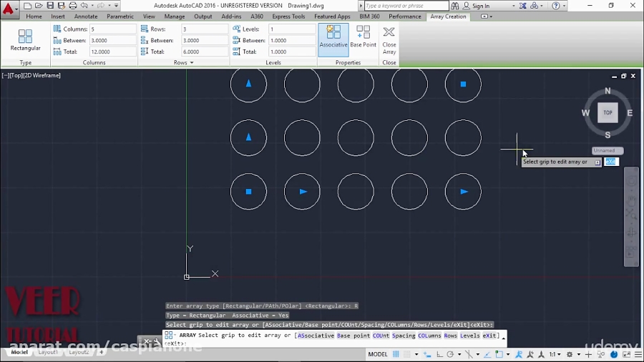Image resolution: width=644 pixels, height=362 pixels.
Task: Open the Parametric ribbon tab
Action: [x=120, y=16]
